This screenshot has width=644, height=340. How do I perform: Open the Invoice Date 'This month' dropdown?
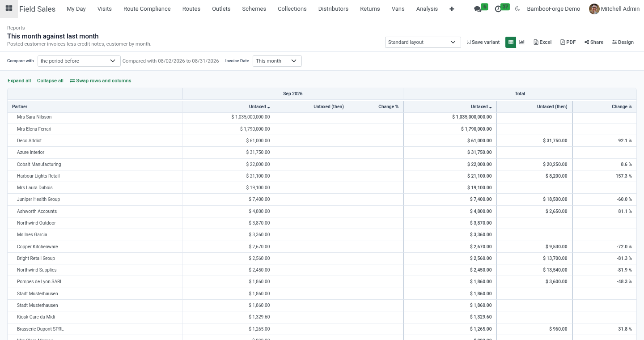(277, 61)
